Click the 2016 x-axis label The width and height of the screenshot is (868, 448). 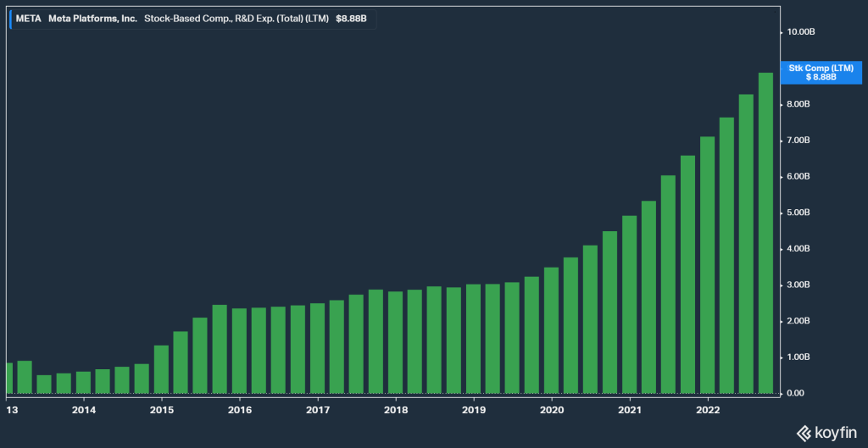(240, 411)
